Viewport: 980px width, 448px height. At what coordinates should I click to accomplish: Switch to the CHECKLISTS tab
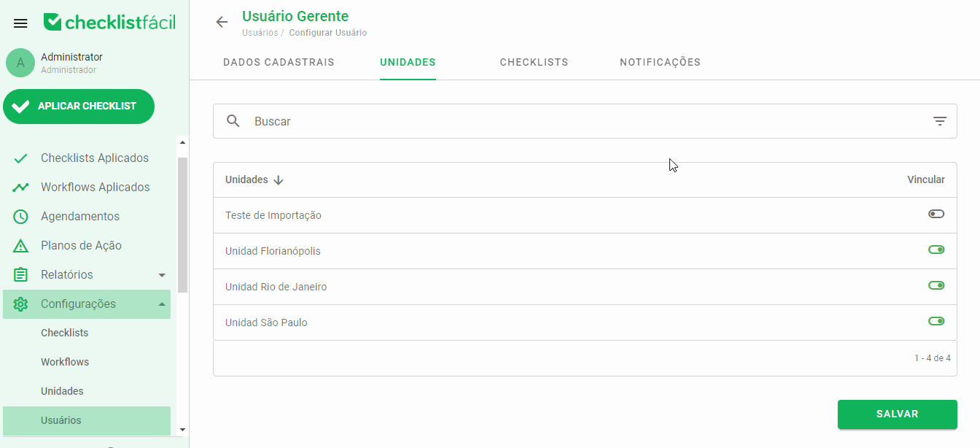[x=534, y=62]
